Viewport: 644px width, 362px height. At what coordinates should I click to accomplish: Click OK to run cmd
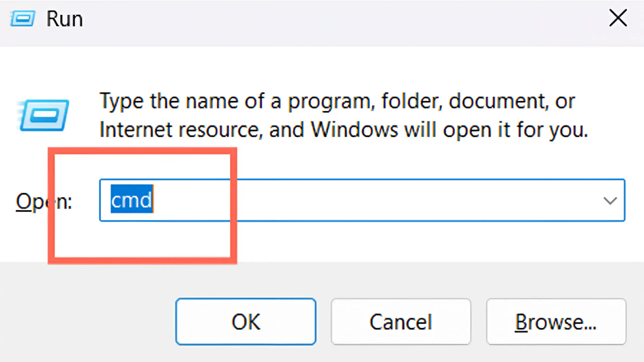246,321
